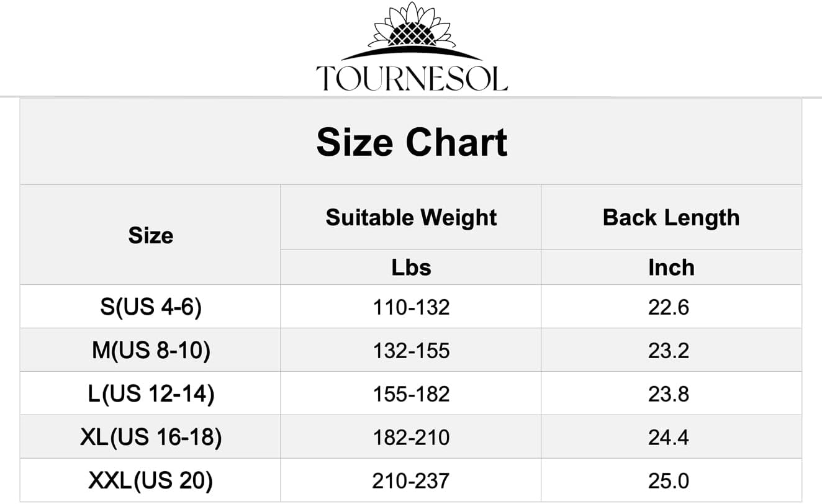Select the XXL(US 20) size cell
The height and width of the screenshot is (504, 822).
pyautogui.click(x=151, y=480)
